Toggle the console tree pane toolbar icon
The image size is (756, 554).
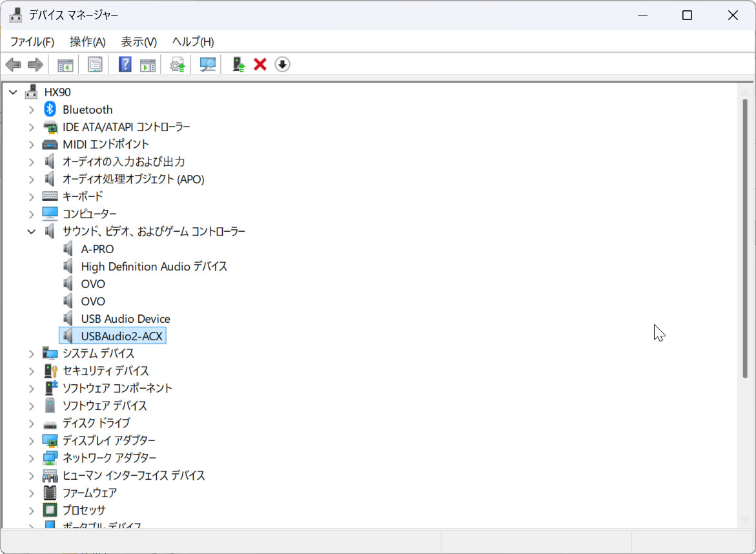click(x=65, y=65)
